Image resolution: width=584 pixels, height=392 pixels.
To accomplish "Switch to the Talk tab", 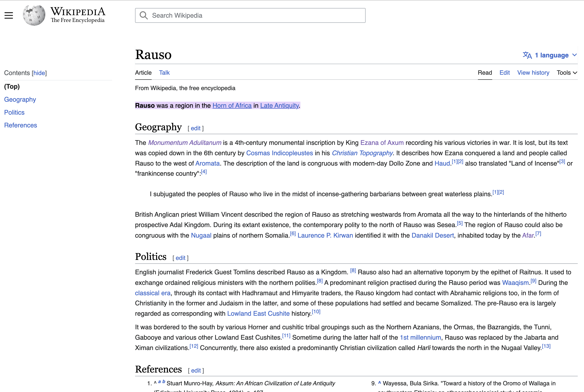I will [164, 73].
